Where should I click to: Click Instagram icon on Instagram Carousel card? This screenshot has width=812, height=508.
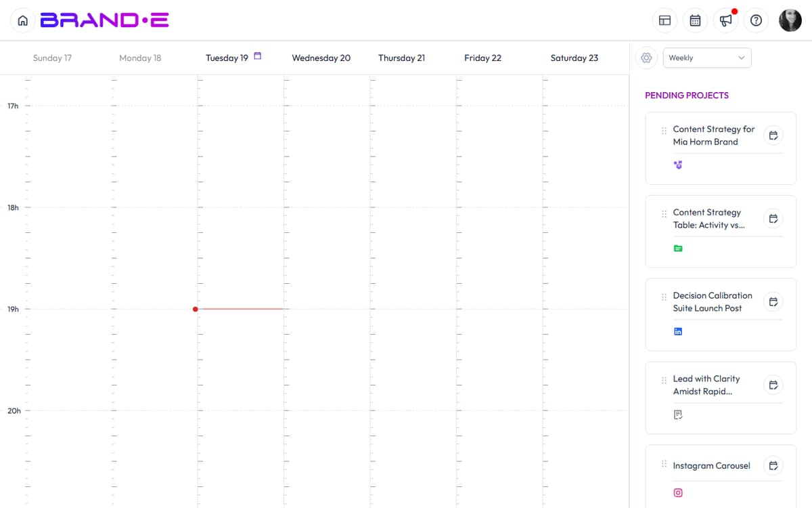(678, 493)
